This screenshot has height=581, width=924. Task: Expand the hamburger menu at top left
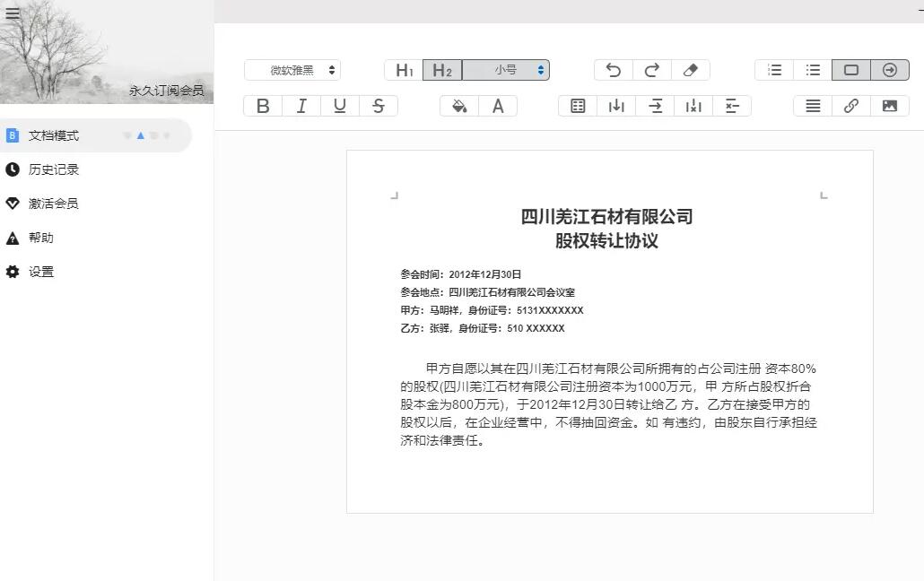[13, 13]
